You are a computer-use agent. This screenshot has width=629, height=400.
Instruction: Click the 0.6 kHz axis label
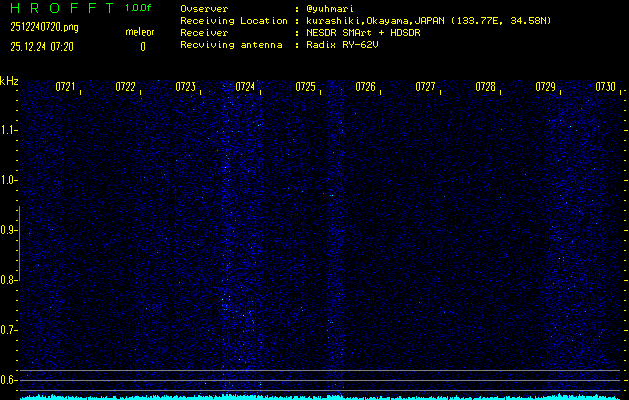coord(8,380)
